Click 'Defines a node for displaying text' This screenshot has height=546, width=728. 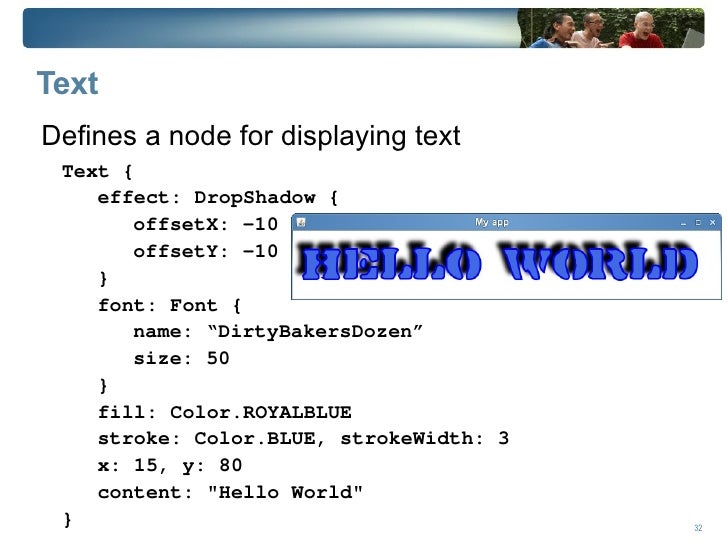(251, 136)
